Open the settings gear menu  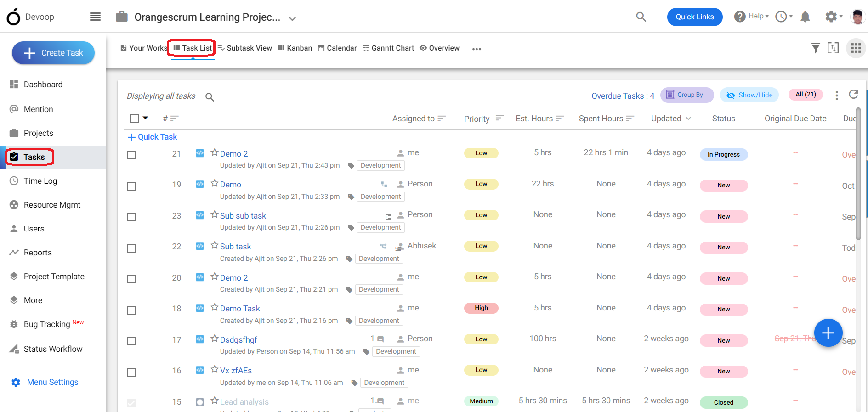pyautogui.click(x=834, y=17)
